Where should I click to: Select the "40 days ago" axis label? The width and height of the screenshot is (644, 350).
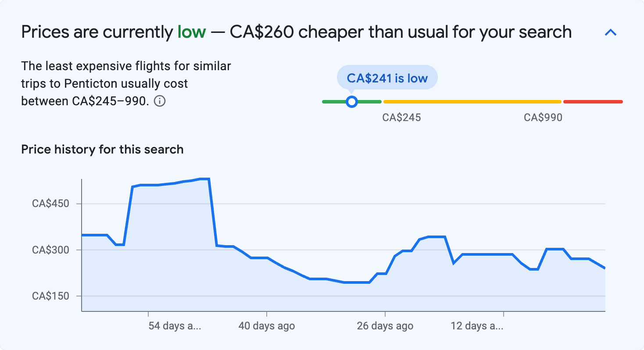point(267,326)
